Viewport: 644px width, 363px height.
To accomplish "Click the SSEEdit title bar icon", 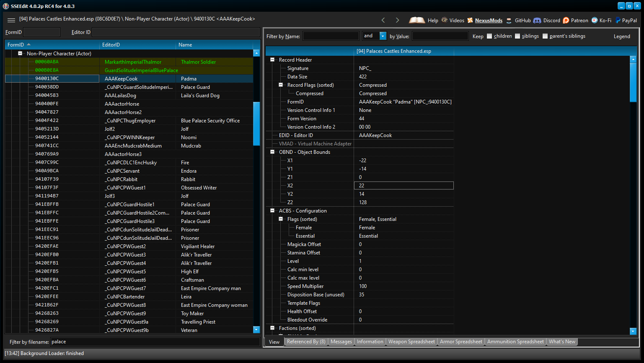I will coord(6,6).
